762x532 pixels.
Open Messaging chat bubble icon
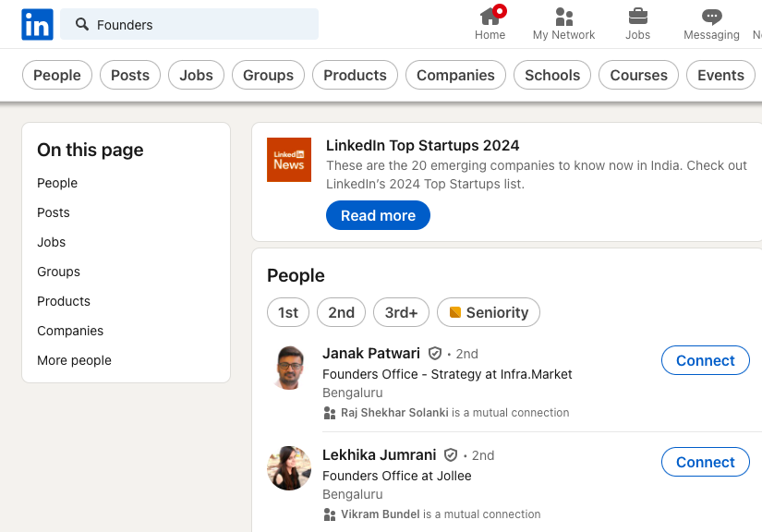click(711, 17)
